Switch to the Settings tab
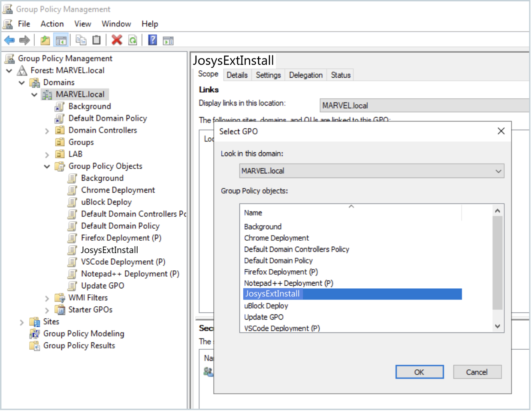 click(268, 75)
